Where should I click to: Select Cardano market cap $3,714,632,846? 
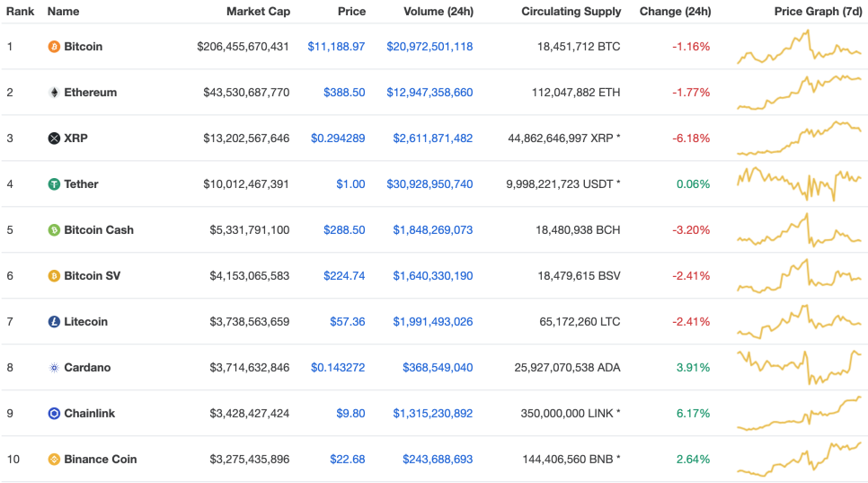pyautogui.click(x=249, y=368)
